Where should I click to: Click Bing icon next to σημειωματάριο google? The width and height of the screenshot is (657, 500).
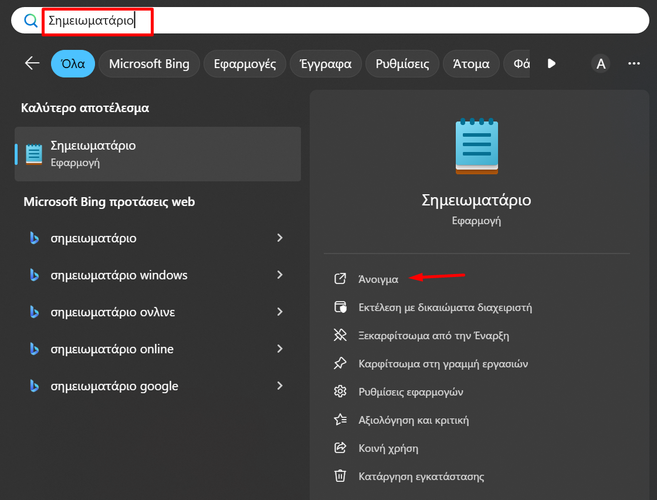pyautogui.click(x=34, y=386)
